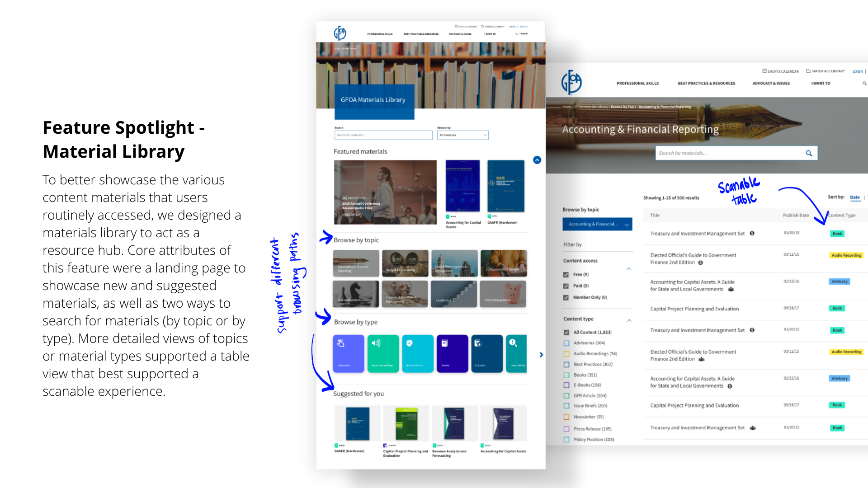The image size is (868, 488).
Task: Click Audio Recording tag on first Elected Official's row
Action: (847, 255)
